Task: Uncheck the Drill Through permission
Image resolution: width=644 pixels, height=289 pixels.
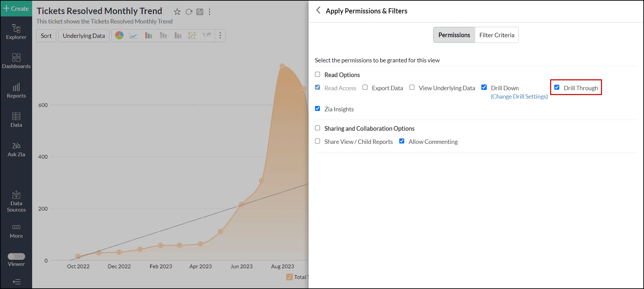Action: click(557, 88)
